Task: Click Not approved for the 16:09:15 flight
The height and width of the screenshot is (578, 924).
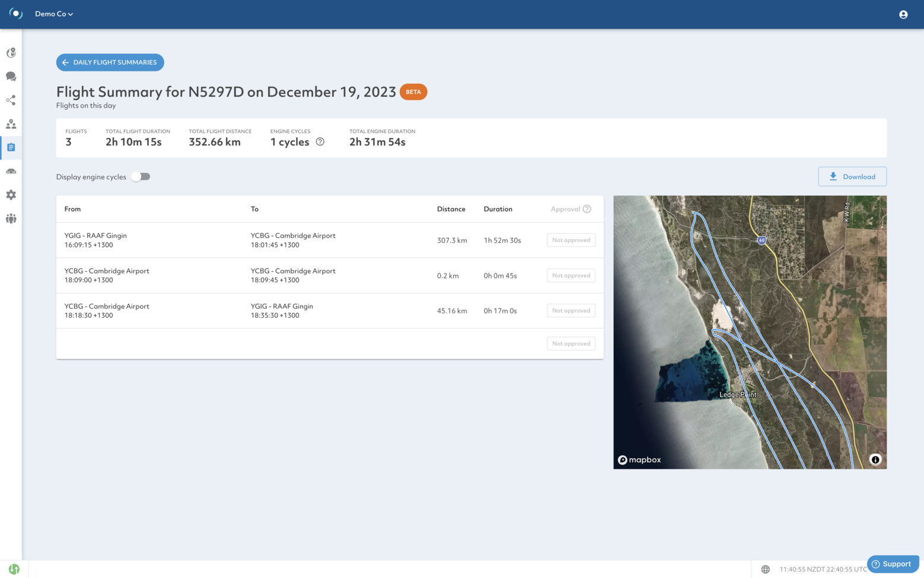Action: pos(571,240)
